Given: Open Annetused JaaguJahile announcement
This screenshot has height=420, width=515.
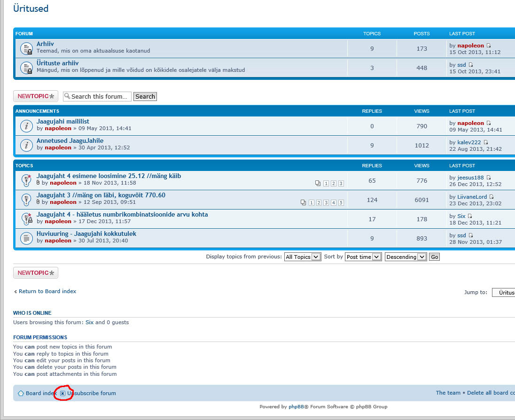Looking at the screenshot, I should click(70, 140).
